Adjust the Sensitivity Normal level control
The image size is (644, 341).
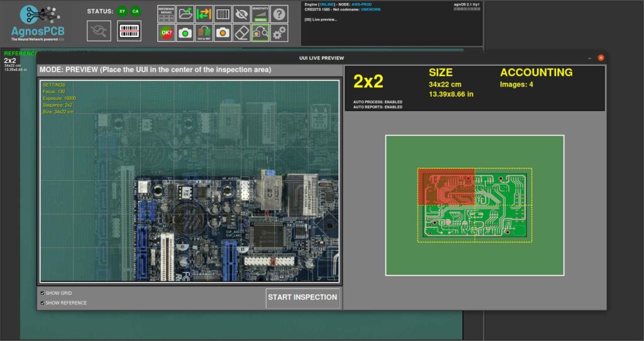click(260, 14)
